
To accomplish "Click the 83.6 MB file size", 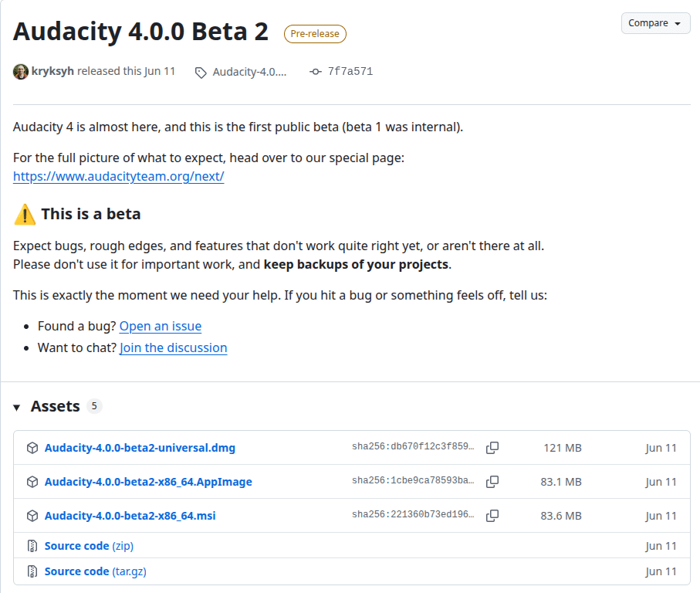I will 561,516.
